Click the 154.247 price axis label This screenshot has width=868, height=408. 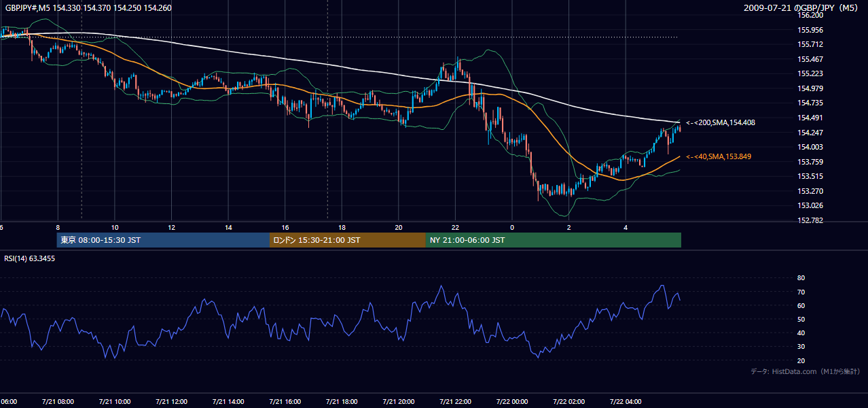(810, 133)
